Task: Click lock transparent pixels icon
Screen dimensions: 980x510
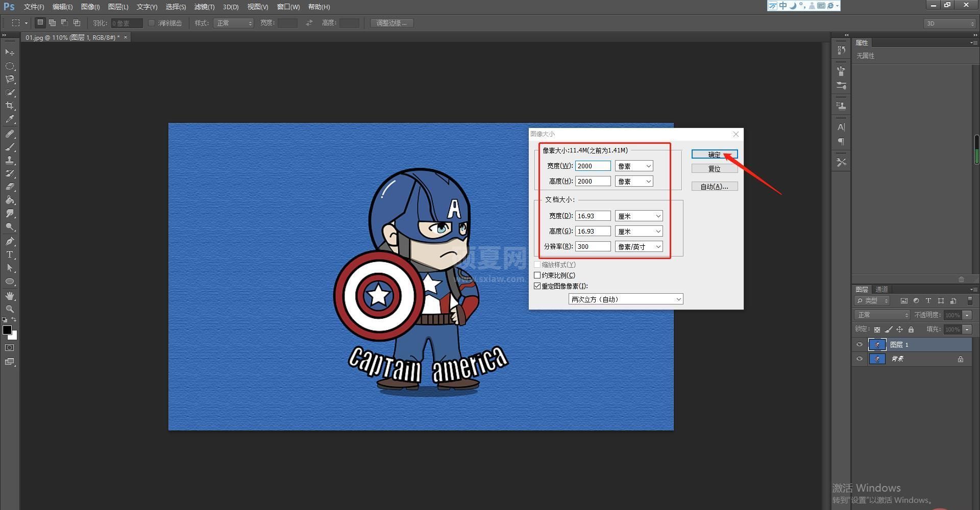Action: 877,329
